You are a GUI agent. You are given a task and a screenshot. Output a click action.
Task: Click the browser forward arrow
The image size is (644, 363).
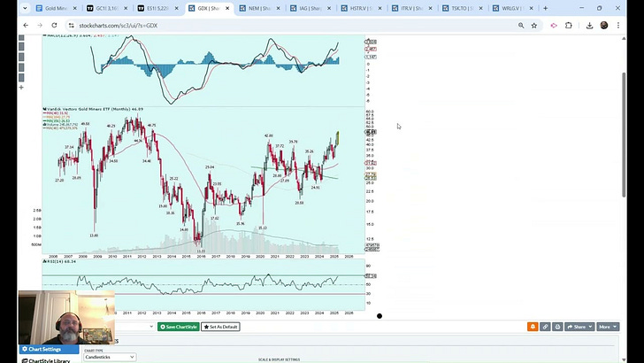tap(40, 26)
